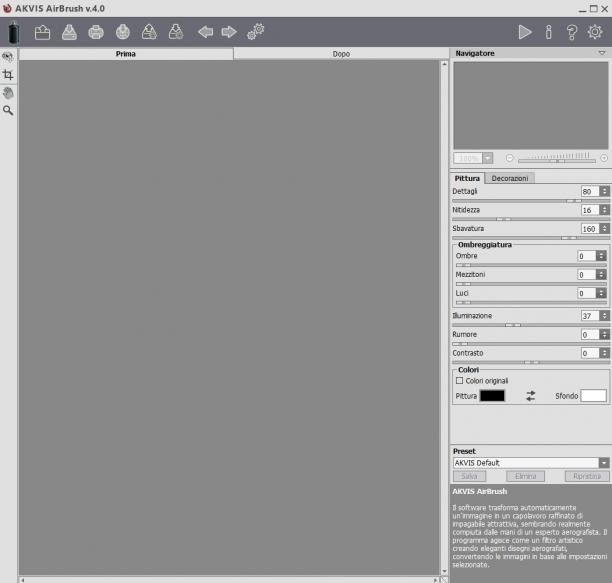The height and width of the screenshot is (583, 612).
Task: Enable the Colori originali checkbox
Action: tap(459, 380)
